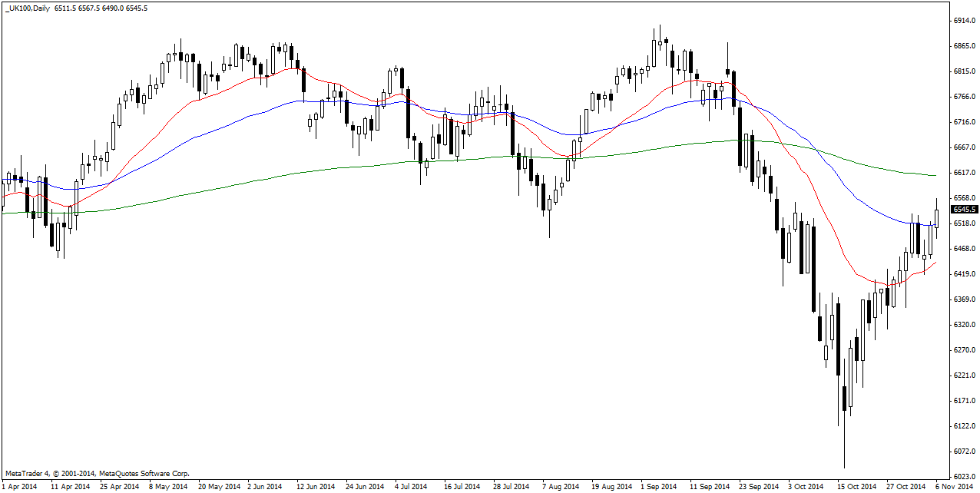The height and width of the screenshot is (493, 980).
Task: Click the 28 Jul 2014 date label
Action: click(x=511, y=487)
